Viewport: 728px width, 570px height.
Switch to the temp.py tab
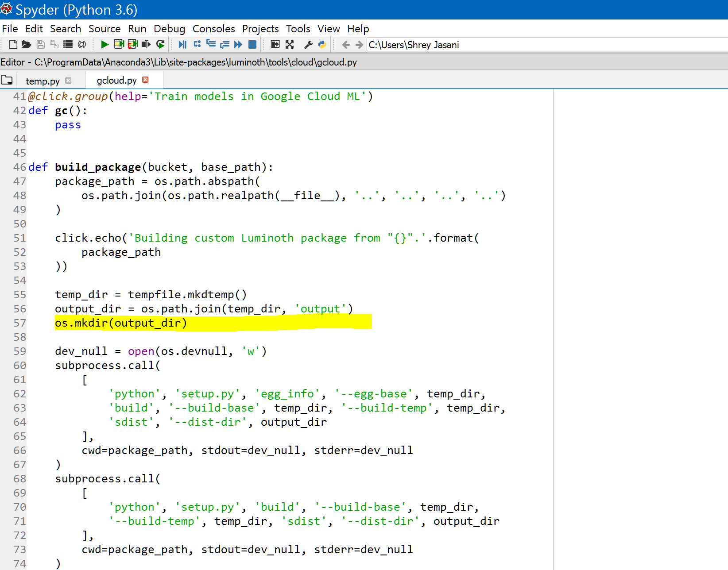(43, 81)
